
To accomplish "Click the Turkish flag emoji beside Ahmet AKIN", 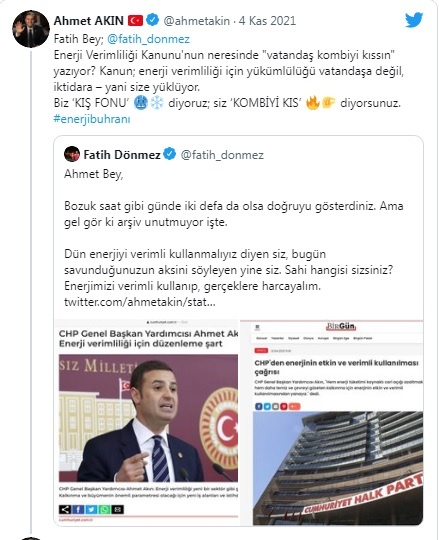I will click(135, 21).
